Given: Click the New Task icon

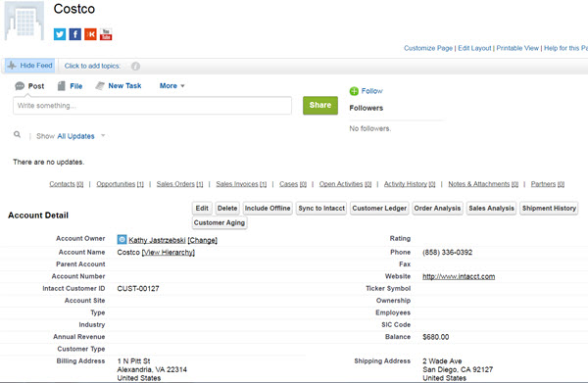Looking at the screenshot, I should tap(100, 86).
